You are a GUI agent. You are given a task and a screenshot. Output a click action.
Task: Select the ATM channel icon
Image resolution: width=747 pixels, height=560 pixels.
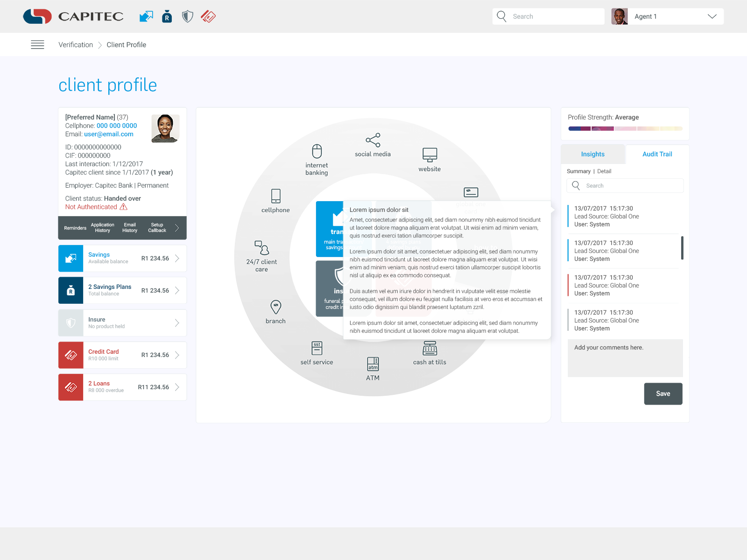[x=373, y=364]
